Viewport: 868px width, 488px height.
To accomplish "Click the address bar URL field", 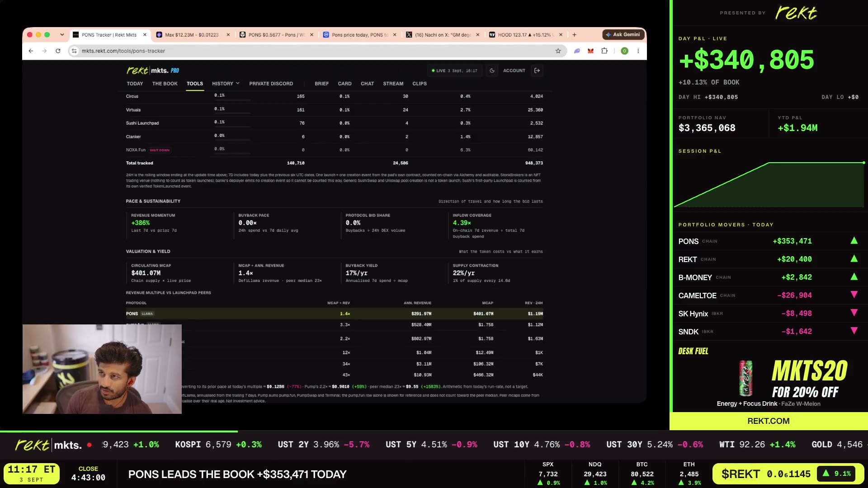I will coord(316,51).
